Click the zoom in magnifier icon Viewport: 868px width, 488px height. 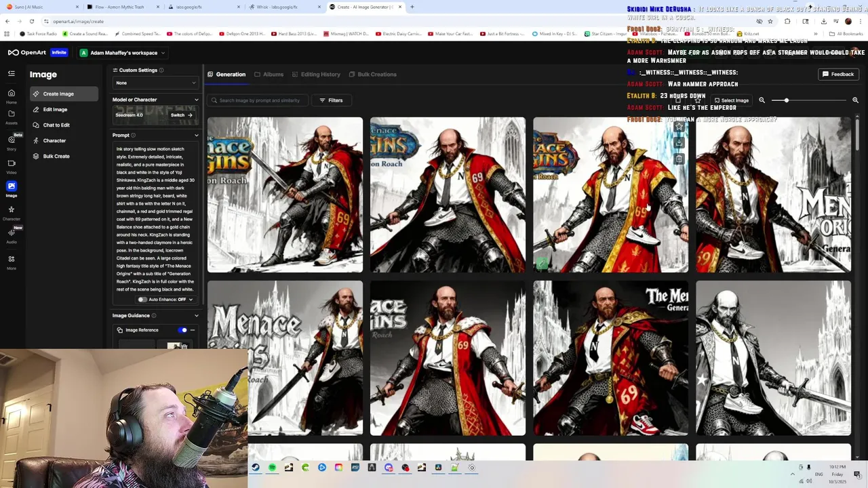(855, 100)
